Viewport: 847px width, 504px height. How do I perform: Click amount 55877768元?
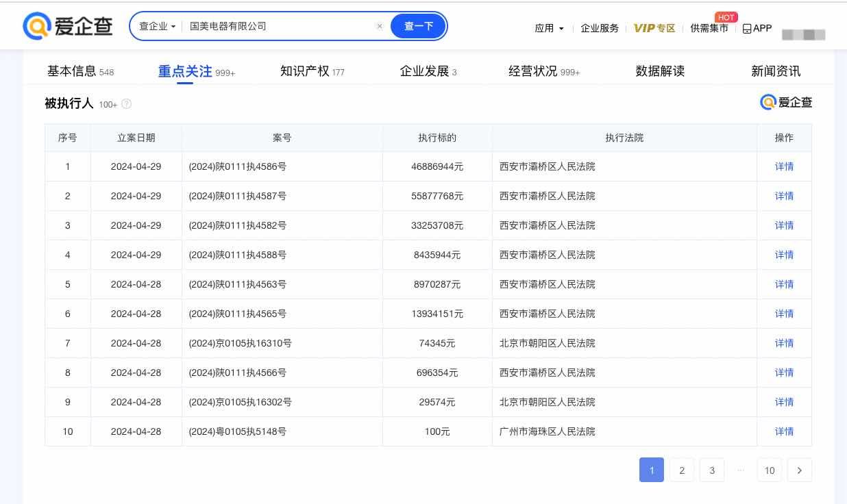(437, 196)
